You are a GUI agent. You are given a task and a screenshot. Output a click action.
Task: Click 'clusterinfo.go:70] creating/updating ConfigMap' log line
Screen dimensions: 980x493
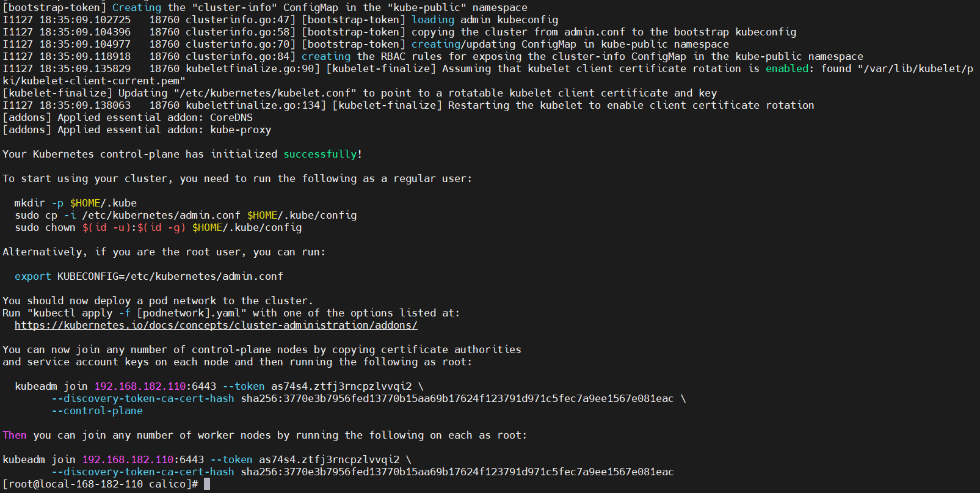point(366,44)
